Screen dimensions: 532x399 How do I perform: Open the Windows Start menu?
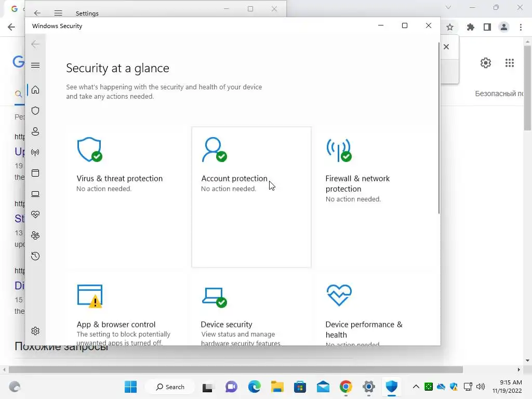130,387
